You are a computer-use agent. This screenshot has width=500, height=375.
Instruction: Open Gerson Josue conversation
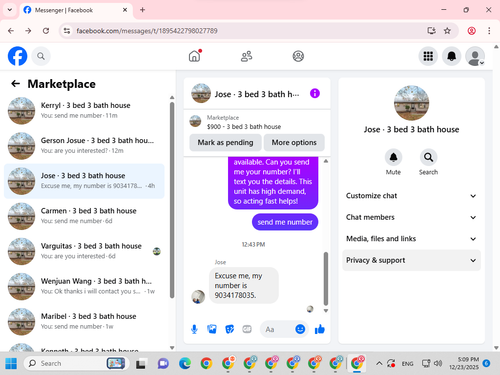(84, 146)
